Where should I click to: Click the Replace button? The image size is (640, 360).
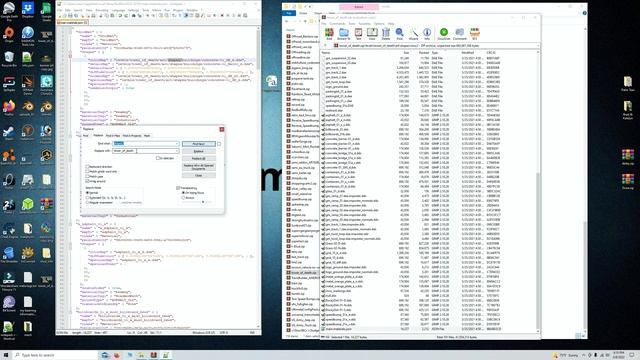click(199, 151)
